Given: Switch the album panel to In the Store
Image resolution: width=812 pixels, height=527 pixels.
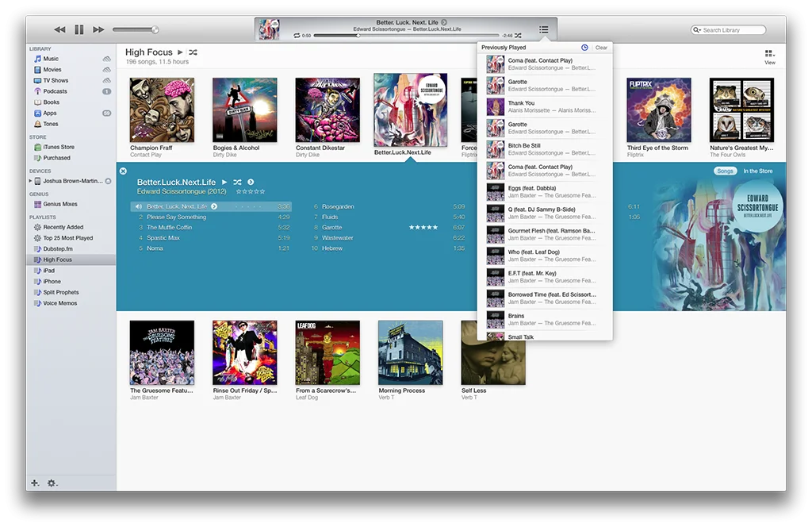Looking at the screenshot, I should (757, 171).
